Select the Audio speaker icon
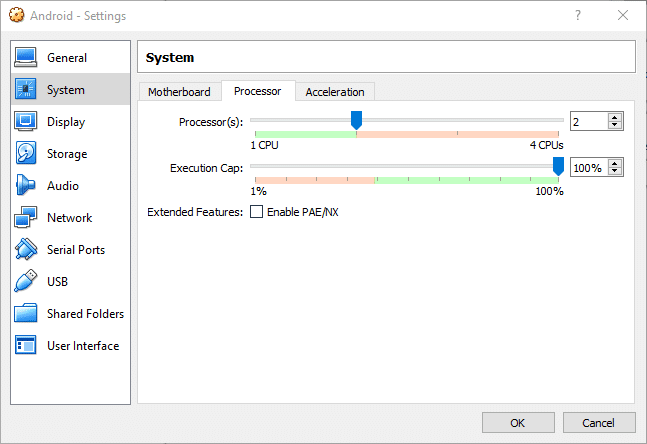This screenshot has height=444, width=647. [26, 186]
